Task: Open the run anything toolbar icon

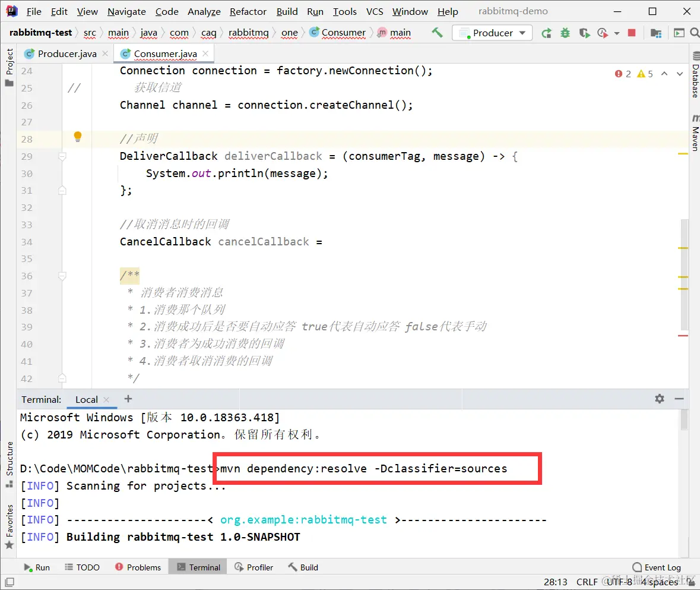Action: pyautogui.click(x=679, y=33)
